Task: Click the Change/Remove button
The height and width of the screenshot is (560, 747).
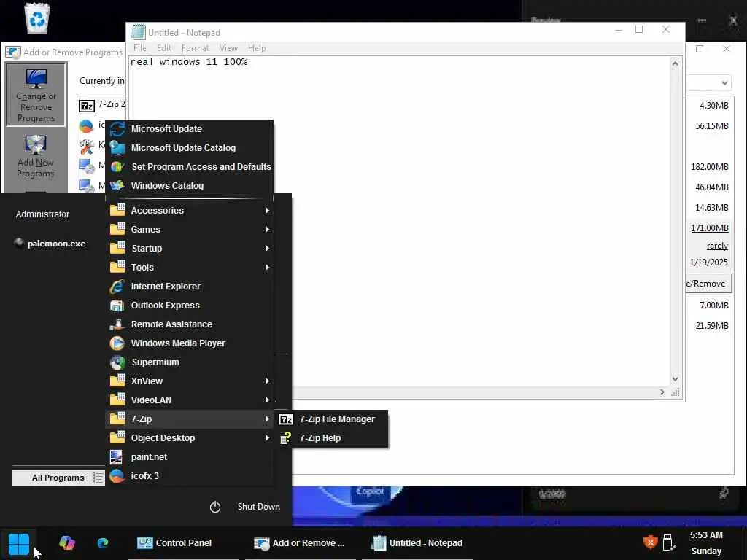Action: 708,284
